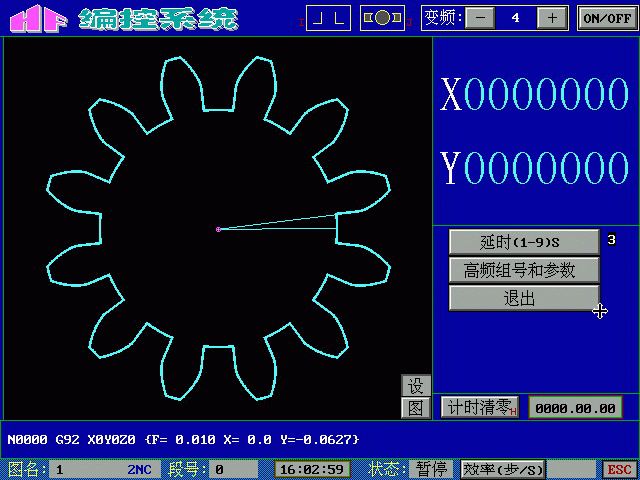The width and height of the screenshot is (640, 480).
Task: Select the 延时(1-9)S delay option
Action: click(x=523, y=241)
